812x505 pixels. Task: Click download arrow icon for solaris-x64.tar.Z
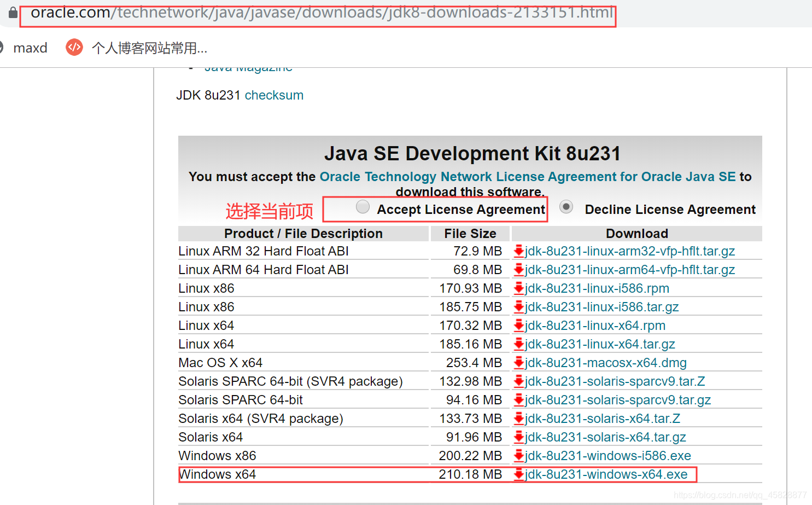pos(519,419)
